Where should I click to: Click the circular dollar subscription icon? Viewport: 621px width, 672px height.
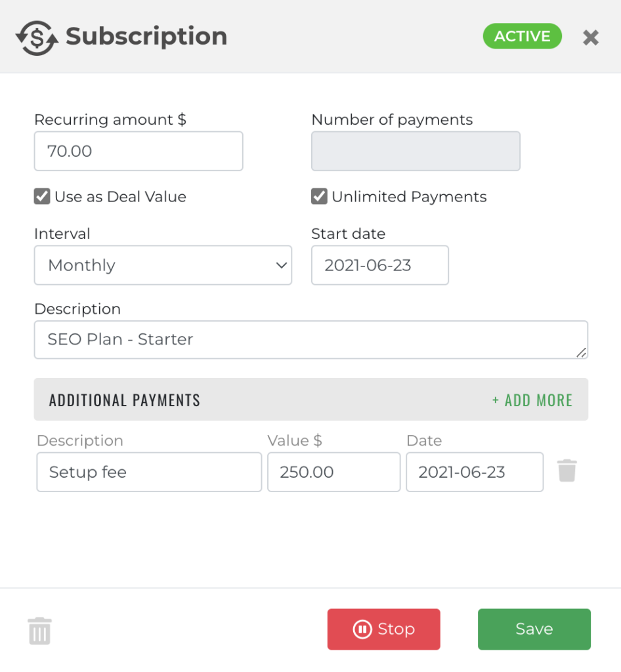point(37,36)
